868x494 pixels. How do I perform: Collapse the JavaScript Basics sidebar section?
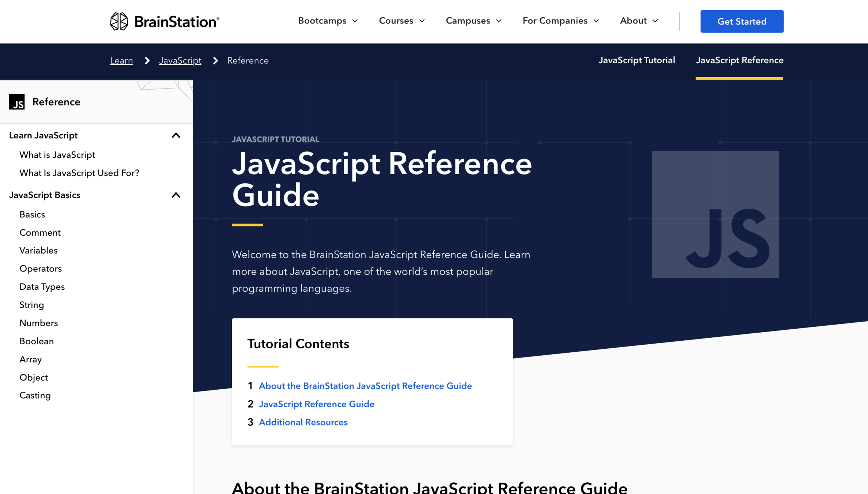[x=176, y=195]
